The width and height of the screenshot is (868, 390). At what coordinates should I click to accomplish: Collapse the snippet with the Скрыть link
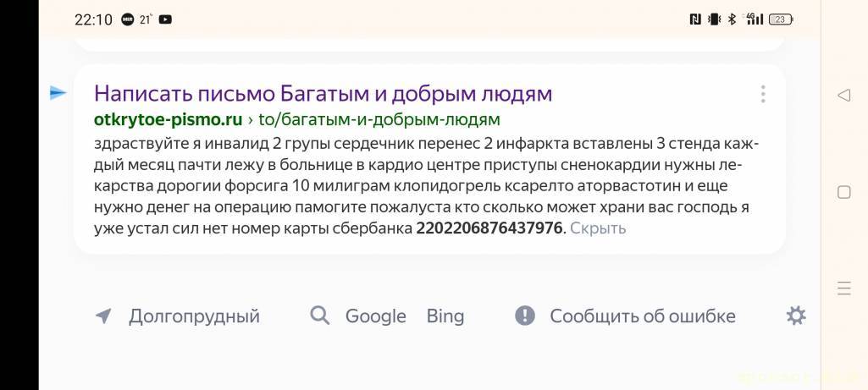point(598,228)
